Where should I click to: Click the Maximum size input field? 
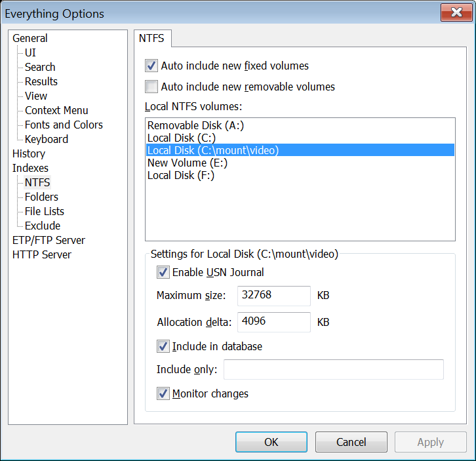[274, 296]
